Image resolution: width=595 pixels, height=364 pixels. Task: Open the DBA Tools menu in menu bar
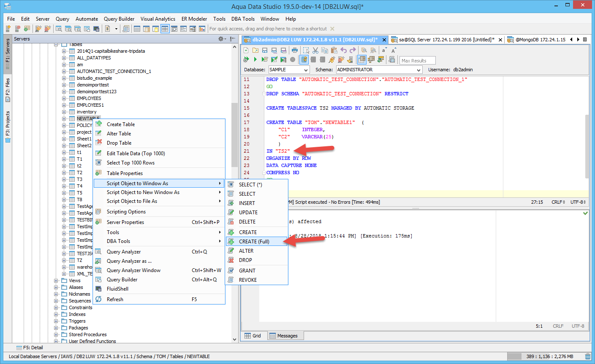(x=243, y=19)
